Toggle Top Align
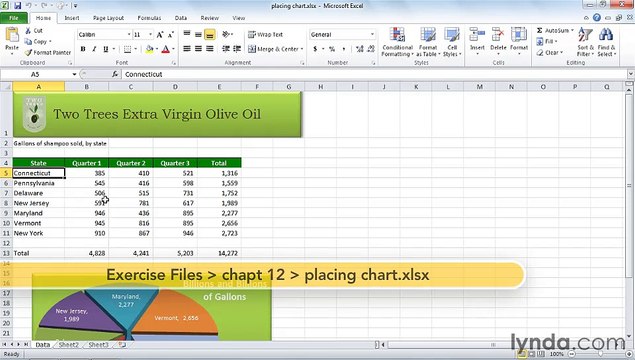 point(187,34)
